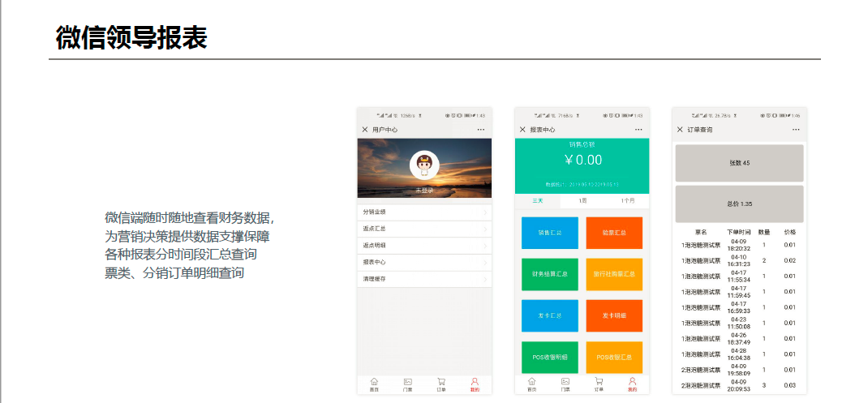This screenshot has width=868, height=403.
Task: Open the three-dot menu in 用户中心 header
Action: pos(481,130)
